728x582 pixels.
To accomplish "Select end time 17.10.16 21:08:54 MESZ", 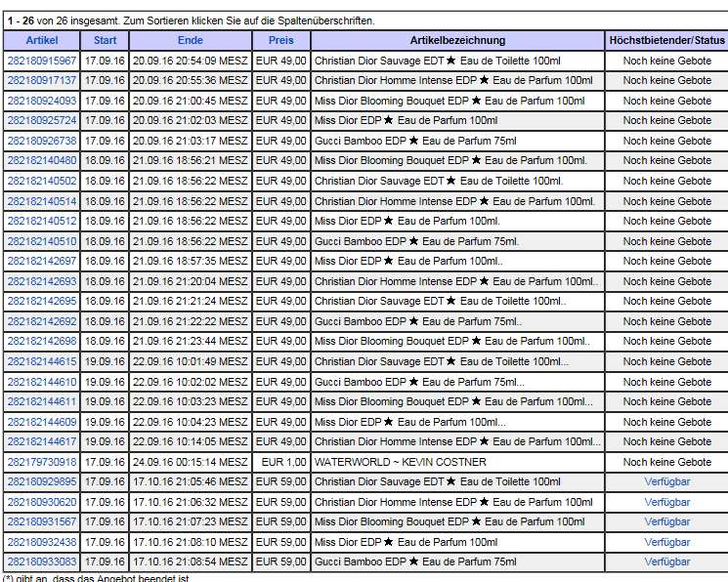I will pyautogui.click(x=191, y=561).
